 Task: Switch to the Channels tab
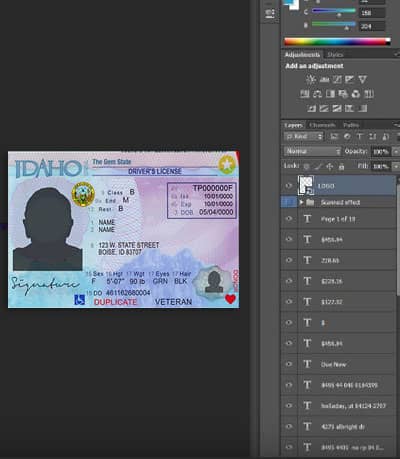[x=322, y=125]
